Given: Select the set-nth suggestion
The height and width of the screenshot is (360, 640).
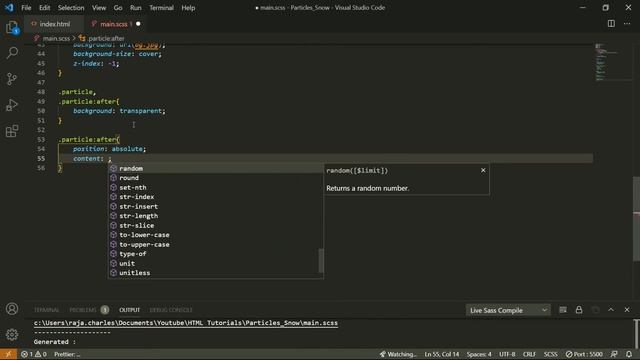Looking at the screenshot, I should 216,188.
